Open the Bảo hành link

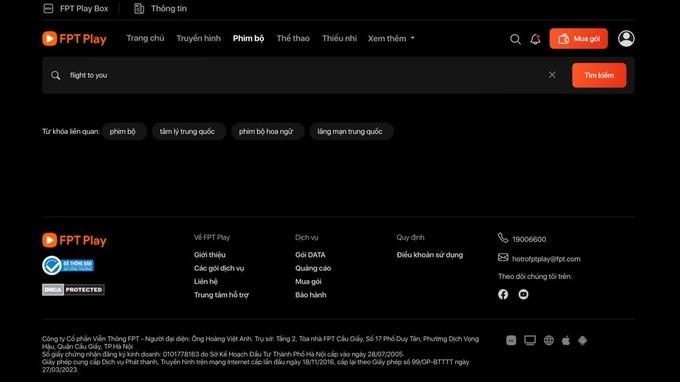coord(311,295)
